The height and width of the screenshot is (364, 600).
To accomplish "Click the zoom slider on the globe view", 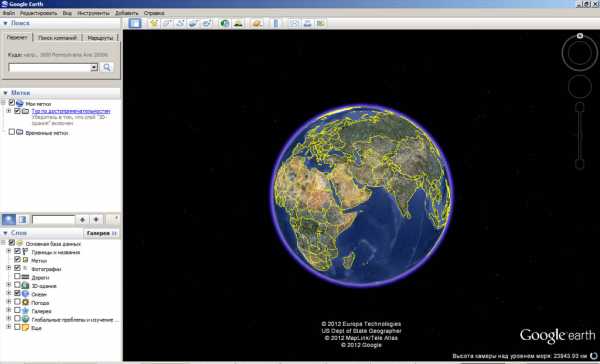I will (580, 135).
